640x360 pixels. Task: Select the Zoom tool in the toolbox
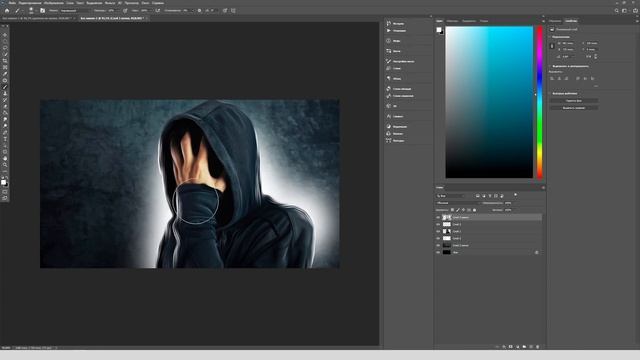pos(5,165)
